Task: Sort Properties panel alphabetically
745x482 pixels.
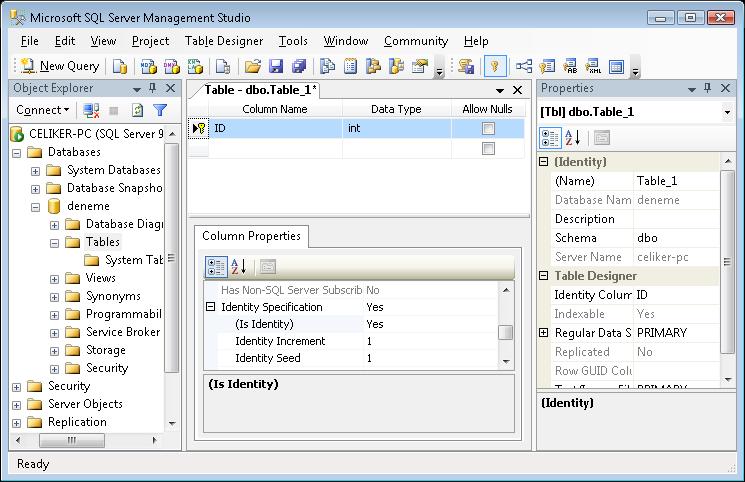Action: point(573,138)
